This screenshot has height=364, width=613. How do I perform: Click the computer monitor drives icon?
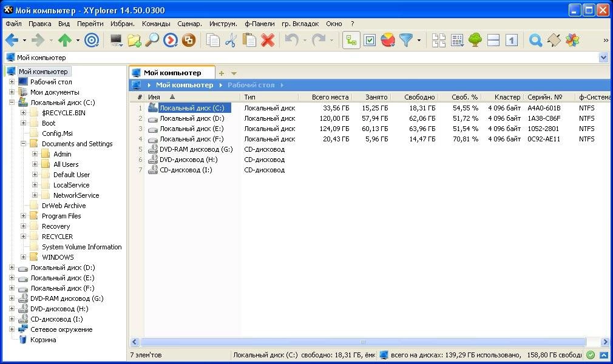click(116, 40)
